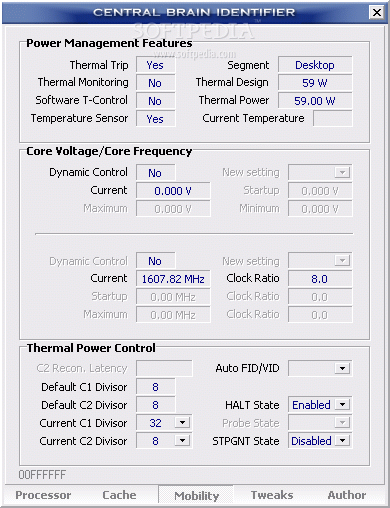Switch to the Processor tab
The width and height of the screenshot is (390, 508).
tap(43, 495)
